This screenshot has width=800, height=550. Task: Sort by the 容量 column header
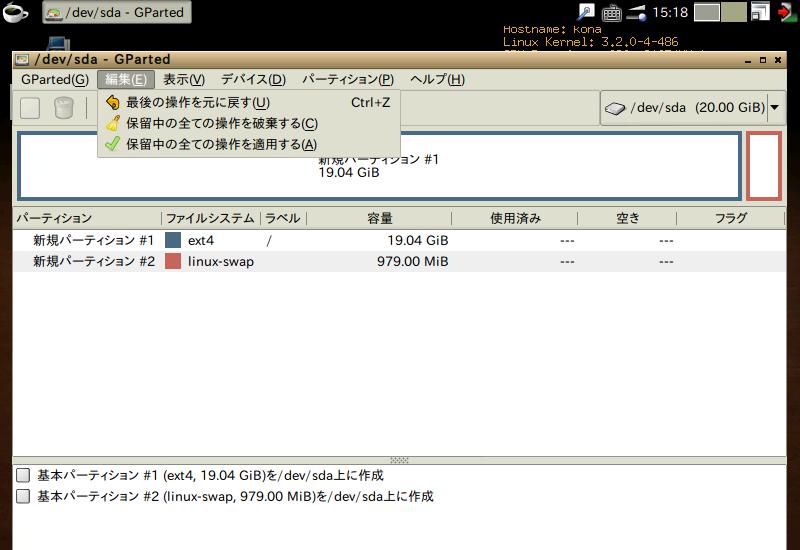[x=379, y=218]
